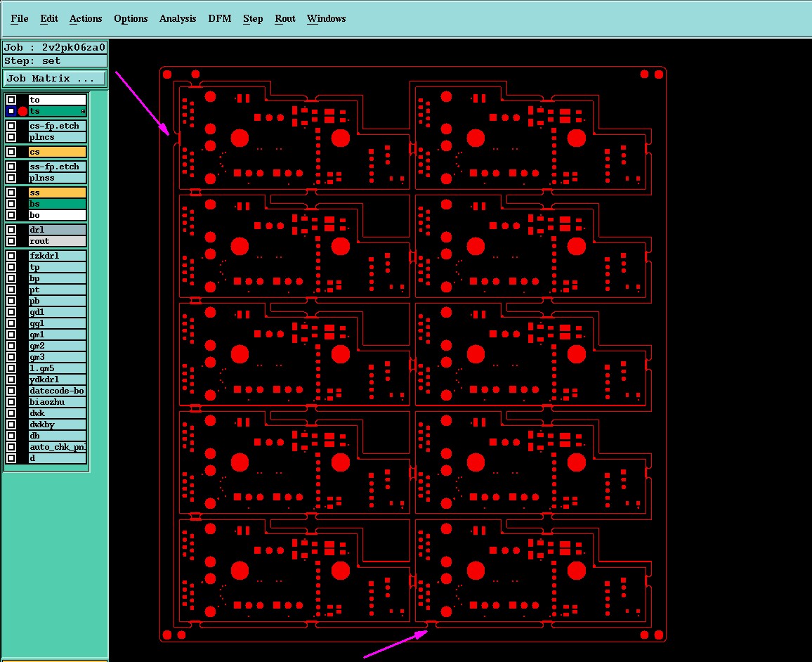
Task: Select the bp layer name
Action: [x=57, y=278]
